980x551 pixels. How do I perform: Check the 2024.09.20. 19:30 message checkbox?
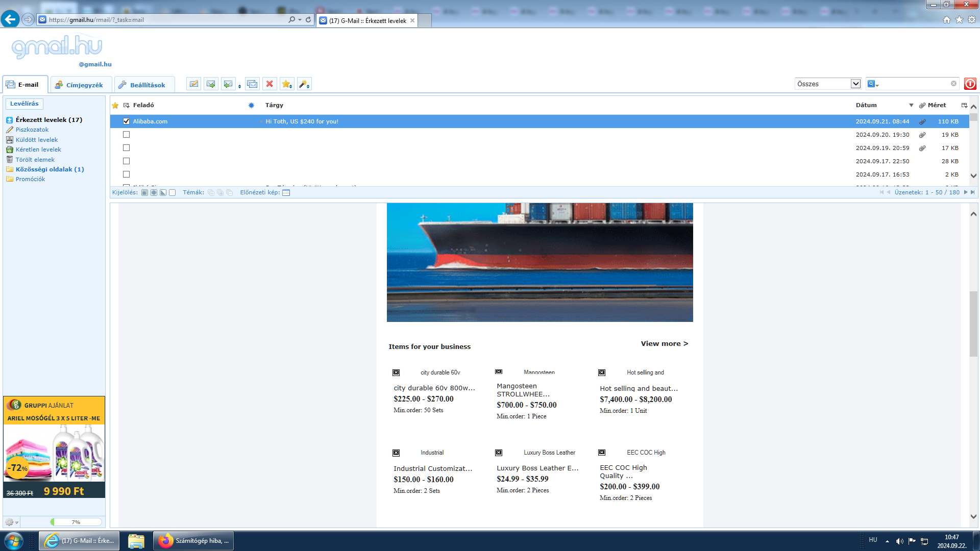click(126, 135)
